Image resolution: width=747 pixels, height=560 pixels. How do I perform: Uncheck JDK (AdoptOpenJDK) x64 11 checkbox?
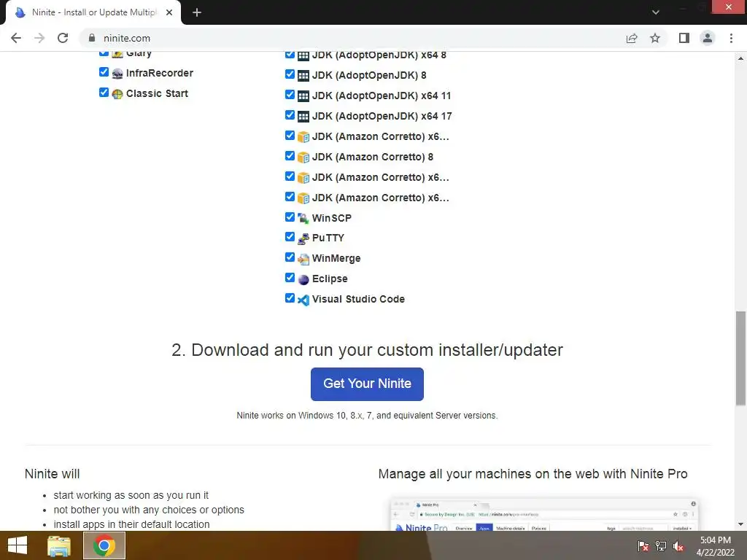[x=290, y=95]
